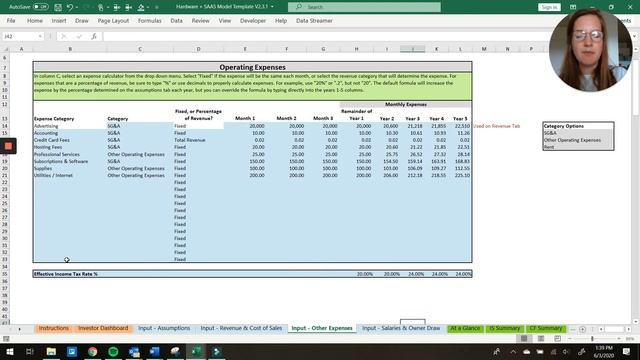Switch to Page Layout view in status bar
Screen dimensions: 640x360
coord(541,339)
